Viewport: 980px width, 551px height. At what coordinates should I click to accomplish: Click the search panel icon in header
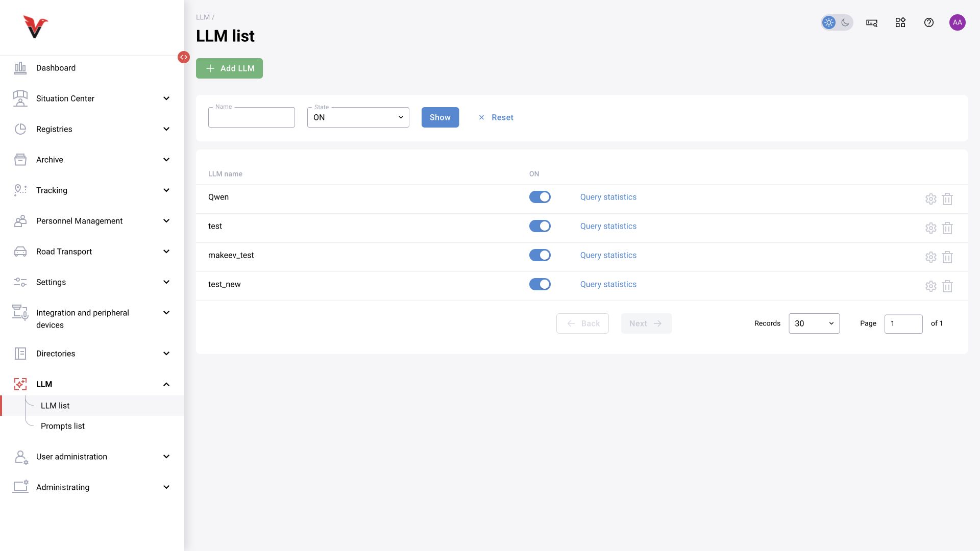tap(872, 23)
